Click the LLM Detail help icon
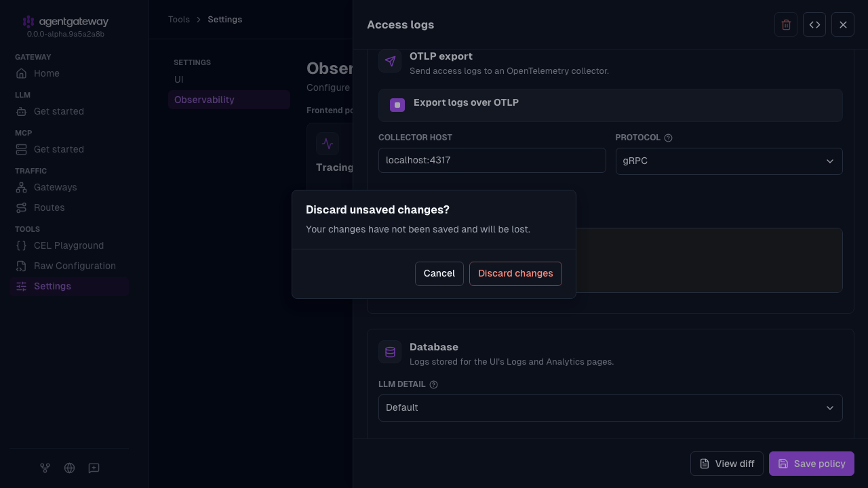The image size is (868, 488). click(x=434, y=384)
